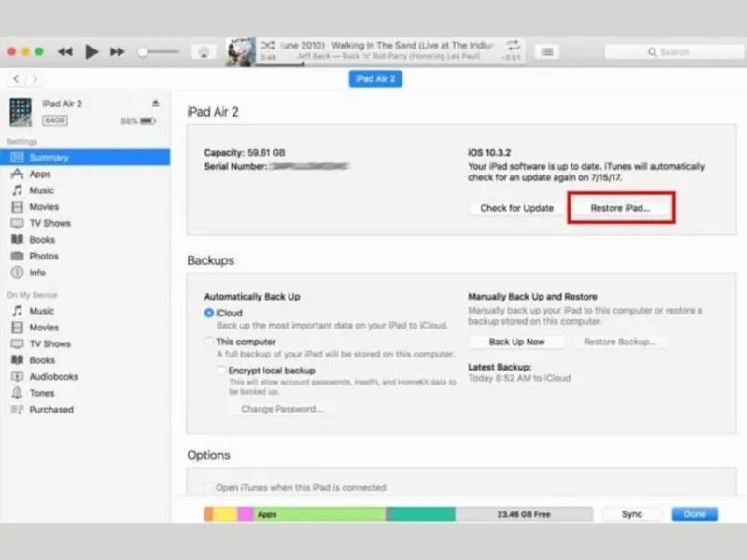Open Books under On My Device
Viewport: 747px width, 560px height.
click(x=85, y=360)
